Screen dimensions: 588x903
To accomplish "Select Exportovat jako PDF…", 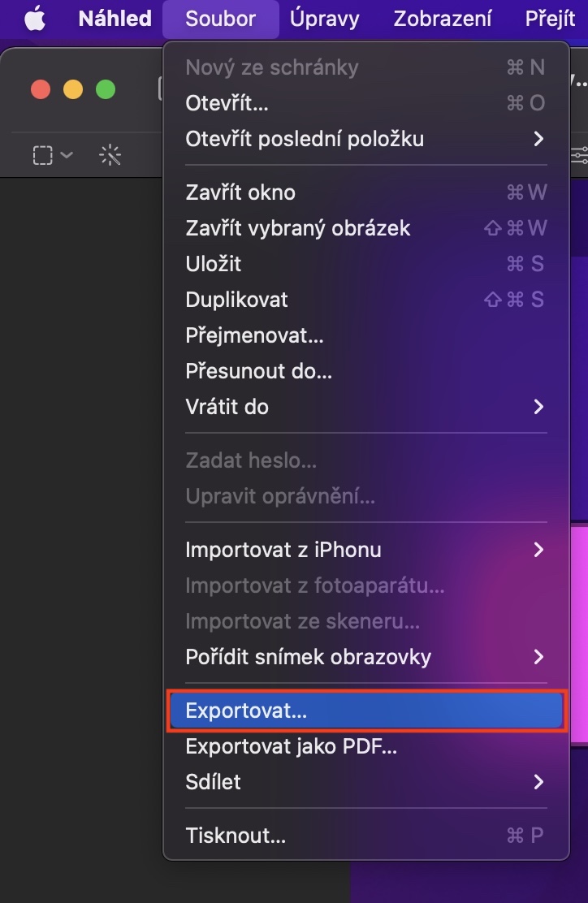I will (291, 746).
